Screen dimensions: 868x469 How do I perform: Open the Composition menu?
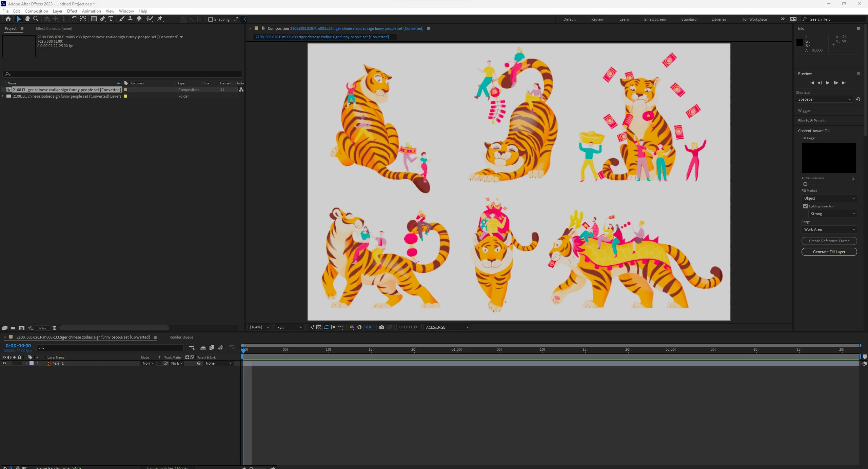[36, 11]
